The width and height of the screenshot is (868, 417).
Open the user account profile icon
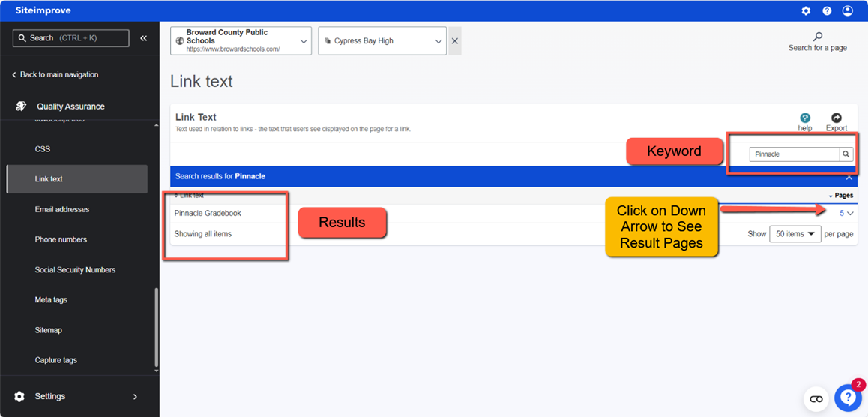pyautogui.click(x=848, y=11)
